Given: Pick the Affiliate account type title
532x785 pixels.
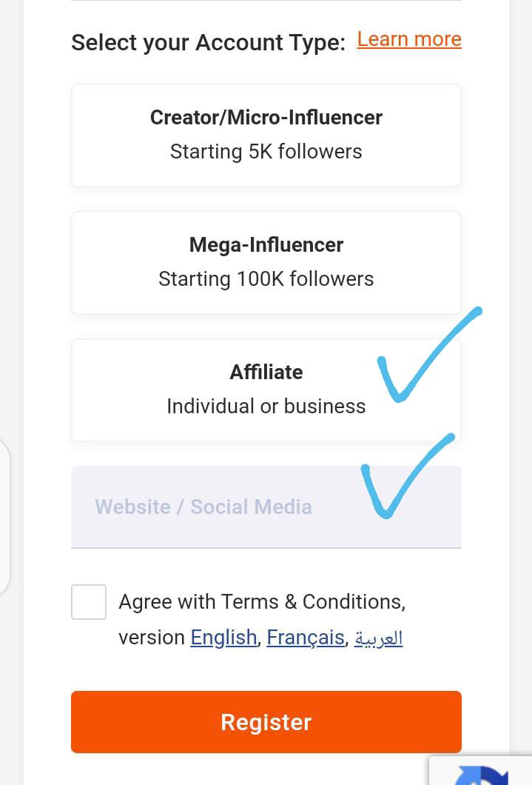Looking at the screenshot, I should (266, 372).
